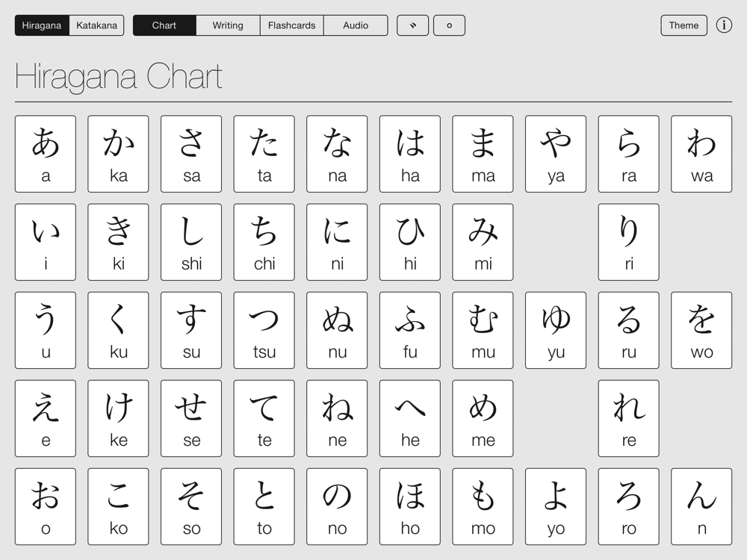Open the ゆ (yu) card
This screenshot has height=560, width=747.
[x=556, y=330]
